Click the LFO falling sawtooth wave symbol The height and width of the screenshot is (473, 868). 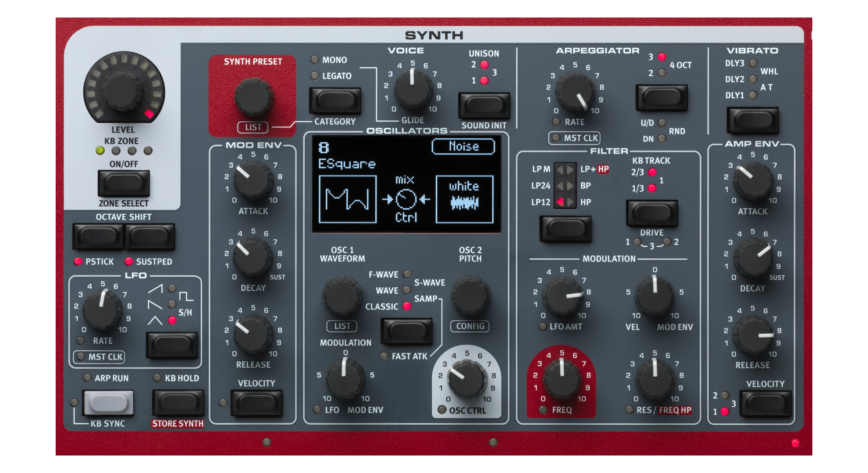155,304
